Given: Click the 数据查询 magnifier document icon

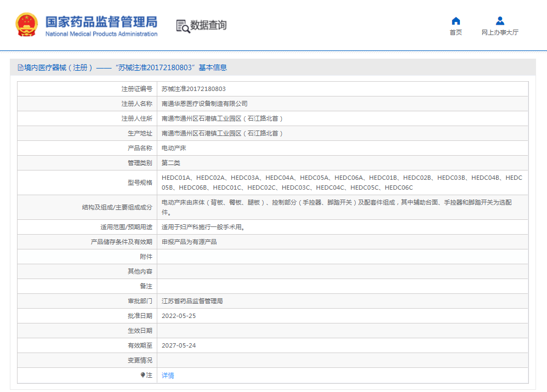Looking at the screenshot, I should tap(183, 26).
